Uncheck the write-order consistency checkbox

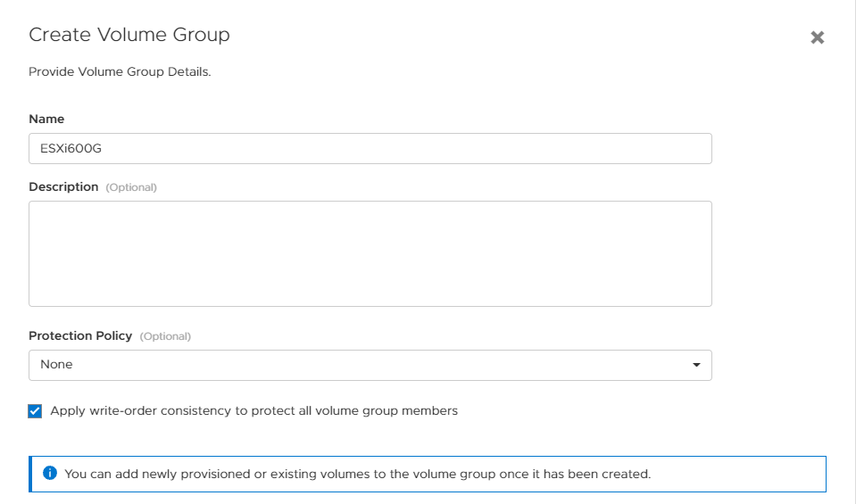(x=36, y=411)
